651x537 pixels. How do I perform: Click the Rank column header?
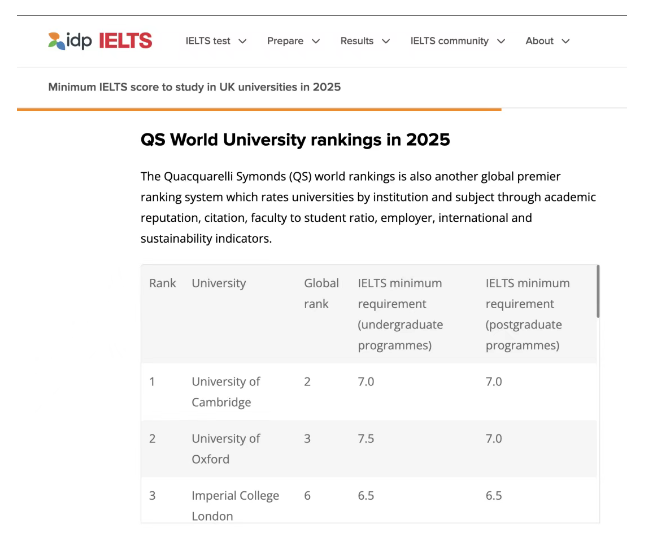(162, 283)
